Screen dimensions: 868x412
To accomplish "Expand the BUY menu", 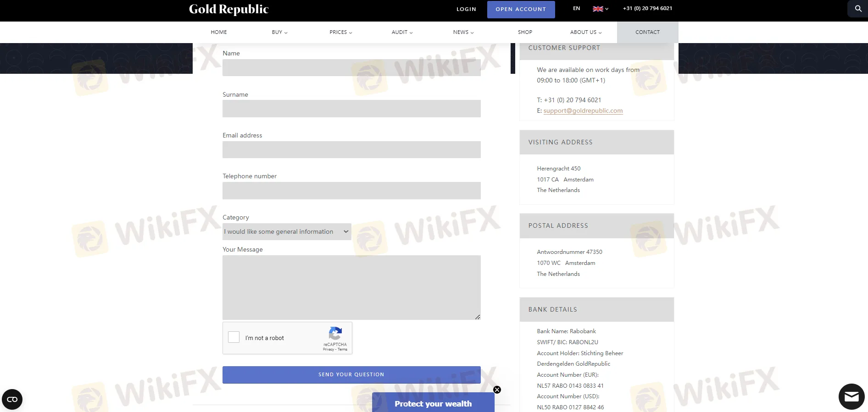I will click(279, 32).
